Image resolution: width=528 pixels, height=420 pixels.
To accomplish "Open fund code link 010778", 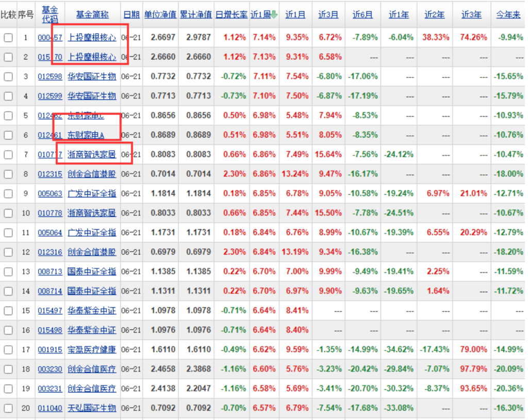I will tap(50, 214).
